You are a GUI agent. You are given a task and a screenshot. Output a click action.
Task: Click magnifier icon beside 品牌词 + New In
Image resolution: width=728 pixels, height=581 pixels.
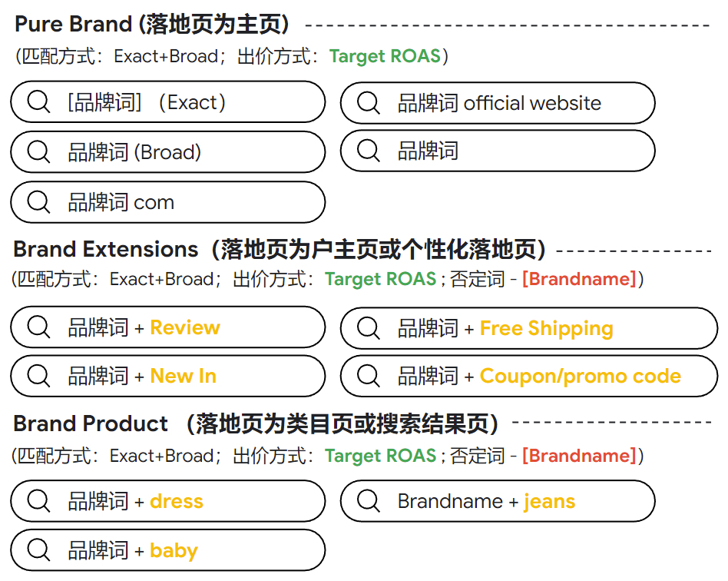(x=38, y=376)
